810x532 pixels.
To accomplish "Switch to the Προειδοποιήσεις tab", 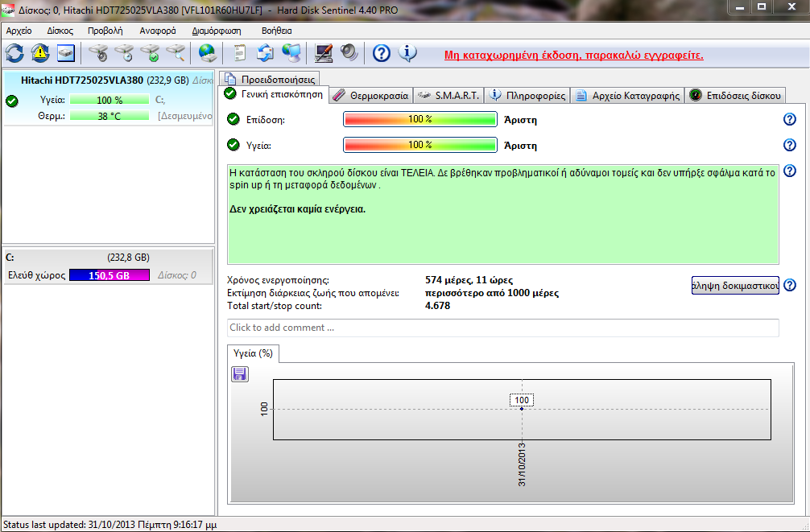I will 270,80.
